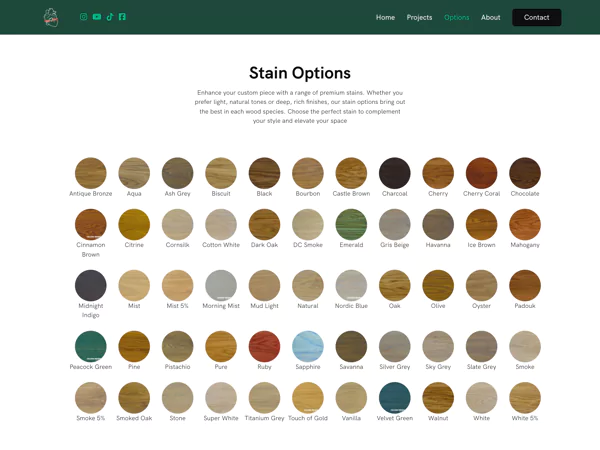Open the TikTok social icon
The width and height of the screenshot is (600, 450).
click(x=110, y=17)
